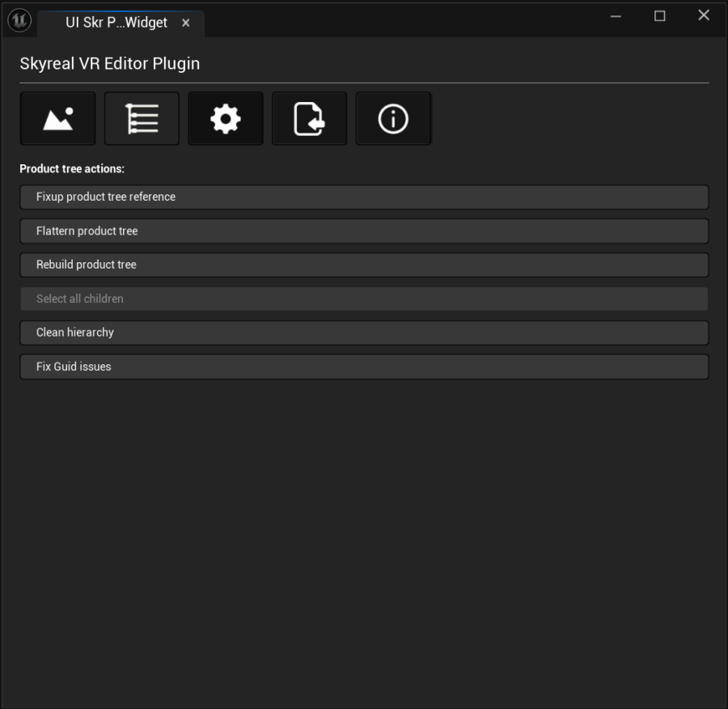Minimize the plugin window
Viewport: 728px width, 709px height.
tap(616, 16)
